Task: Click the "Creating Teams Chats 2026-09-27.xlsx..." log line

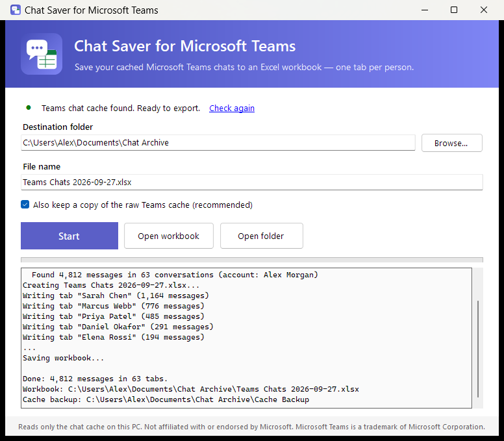Action: pyautogui.click(x=111, y=285)
